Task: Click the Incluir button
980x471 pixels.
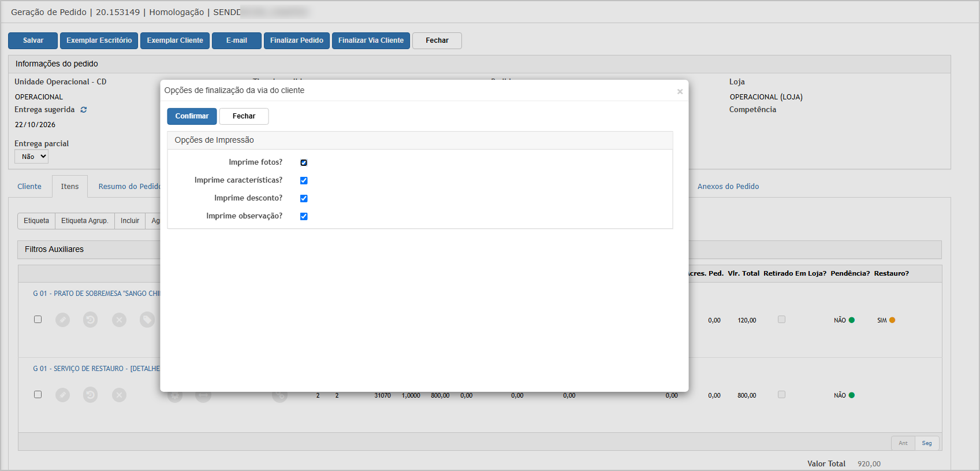Action: pos(130,221)
